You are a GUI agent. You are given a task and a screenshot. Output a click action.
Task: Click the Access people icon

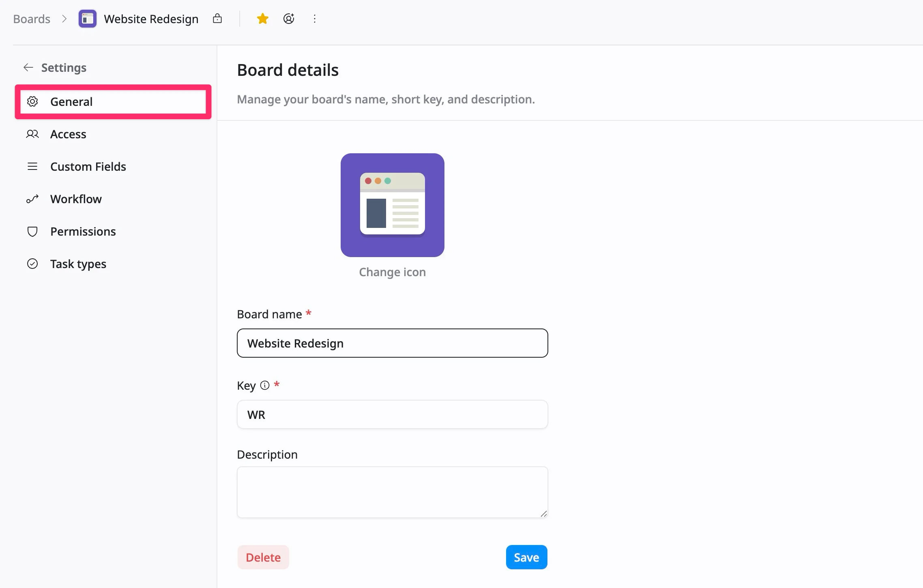point(32,134)
